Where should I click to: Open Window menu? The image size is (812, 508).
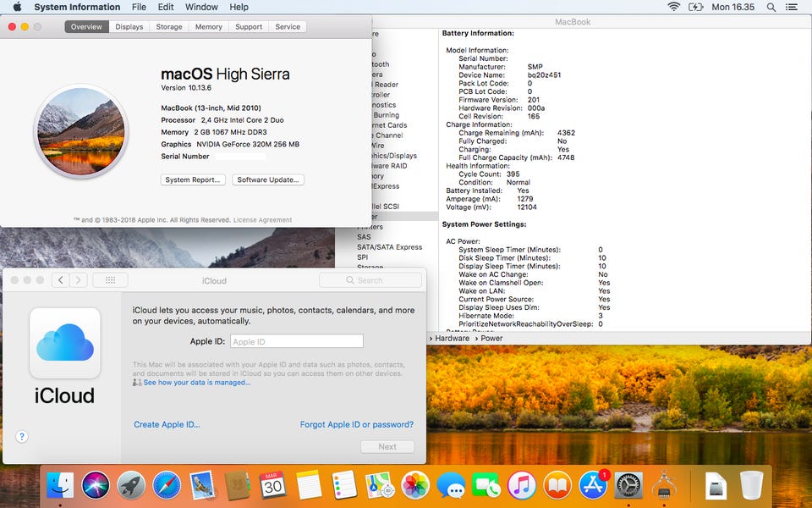(201, 7)
